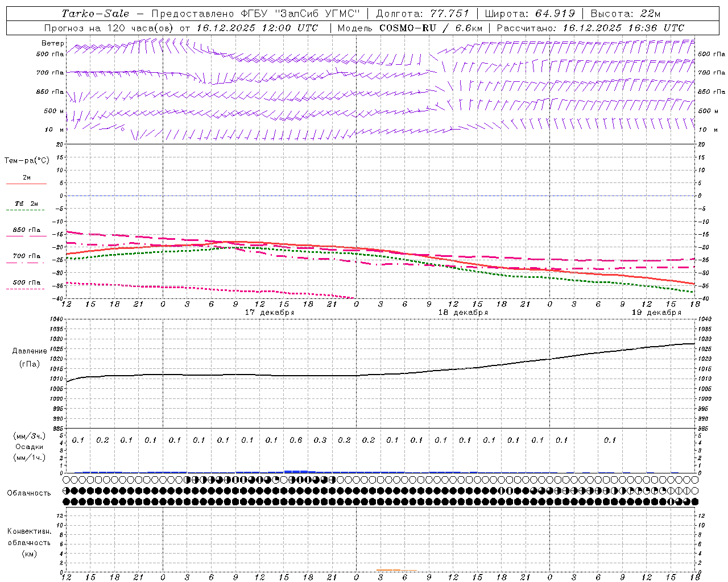Click the 19 декабря date label
Viewport: 728px width, 582px height.
656,313
